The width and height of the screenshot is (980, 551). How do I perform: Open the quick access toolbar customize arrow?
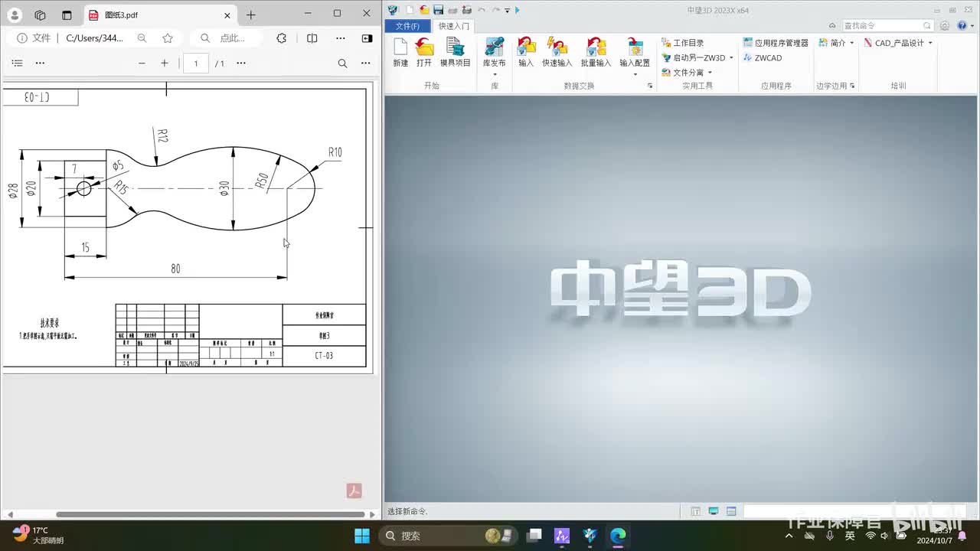tap(507, 10)
